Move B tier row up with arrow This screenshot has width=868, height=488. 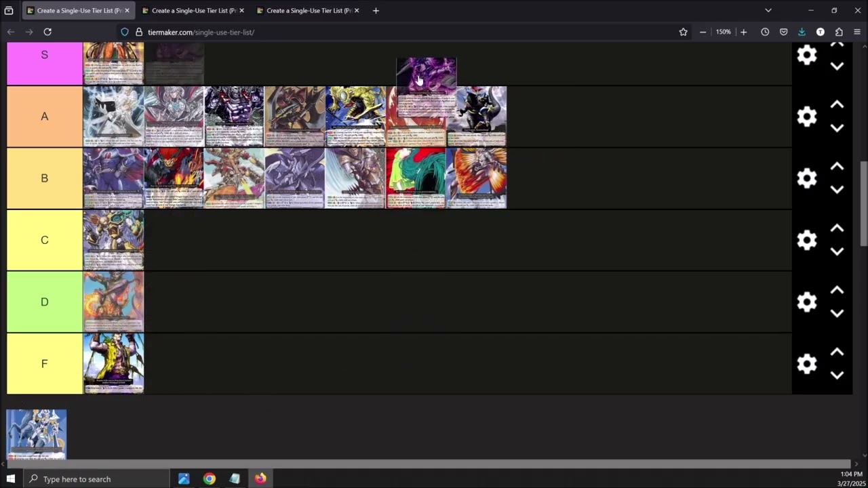pyautogui.click(x=837, y=166)
